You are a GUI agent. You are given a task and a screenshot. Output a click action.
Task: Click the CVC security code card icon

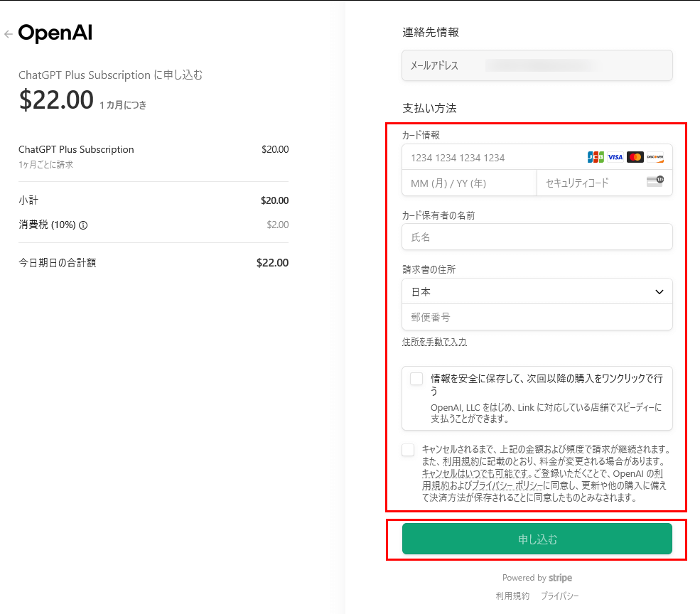pyautogui.click(x=655, y=182)
